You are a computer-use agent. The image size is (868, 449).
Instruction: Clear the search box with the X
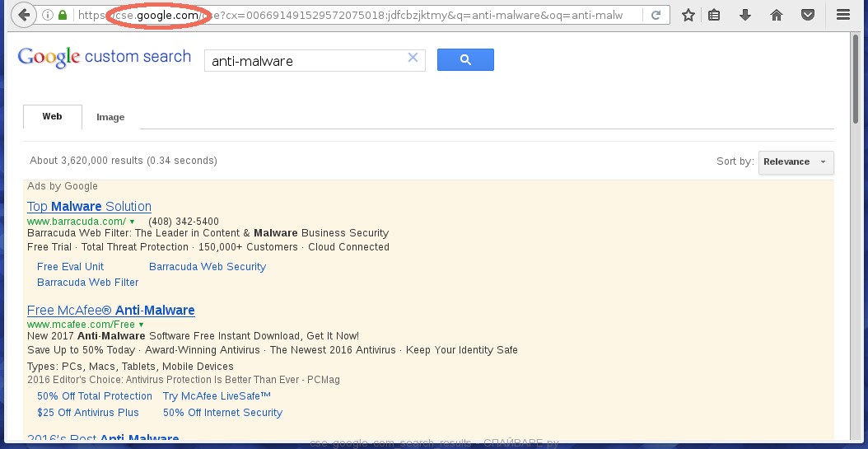pyautogui.click(x=413, y=58)
